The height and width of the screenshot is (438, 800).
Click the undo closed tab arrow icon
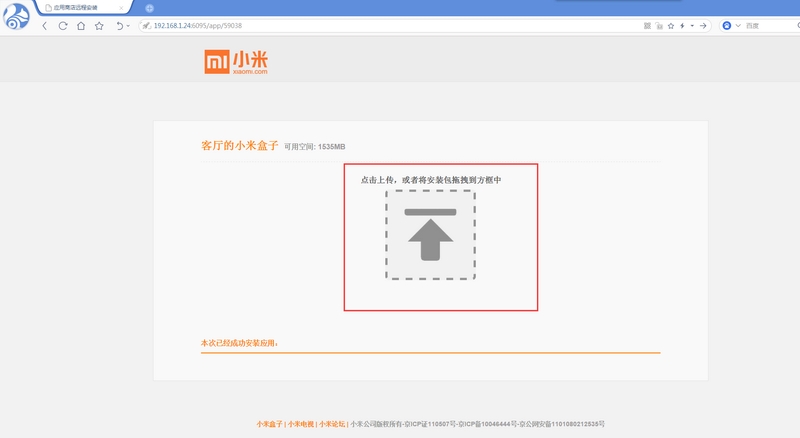coord(119,26)
